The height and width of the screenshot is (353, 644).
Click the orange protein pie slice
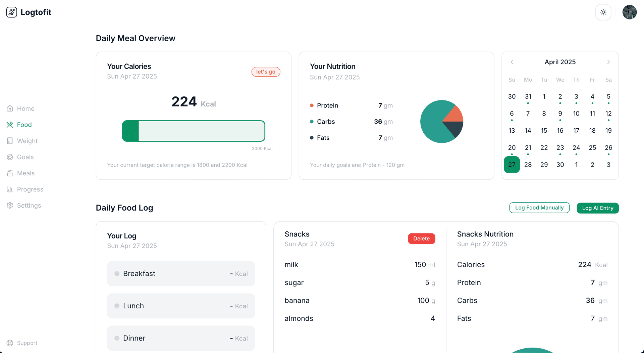click(455, 115)
